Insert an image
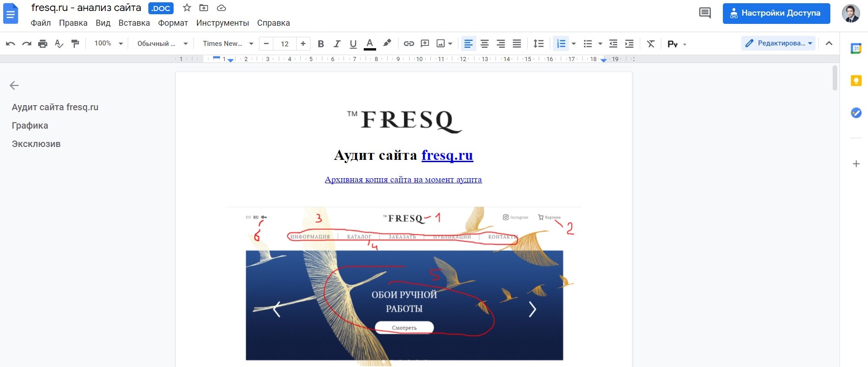This screenshot has height=367, width=868. (440, 44)
